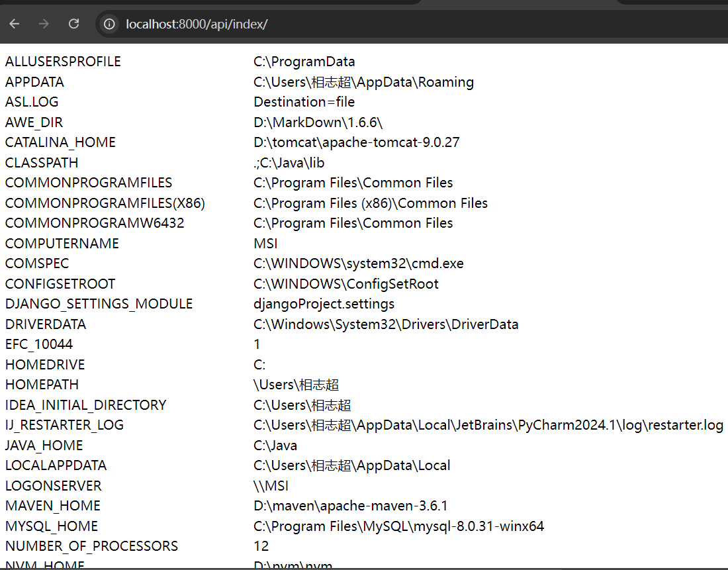This screenshot has height=570, width=728.
Task: Click the page reload icon
Action: click(73, 24)
